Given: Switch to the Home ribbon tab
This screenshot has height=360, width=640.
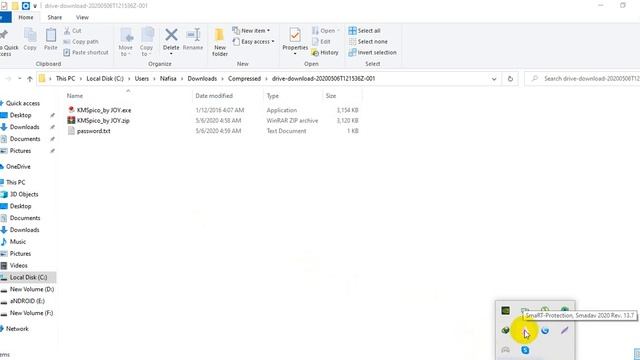Looking at the screenshot, I should point(26,17).
